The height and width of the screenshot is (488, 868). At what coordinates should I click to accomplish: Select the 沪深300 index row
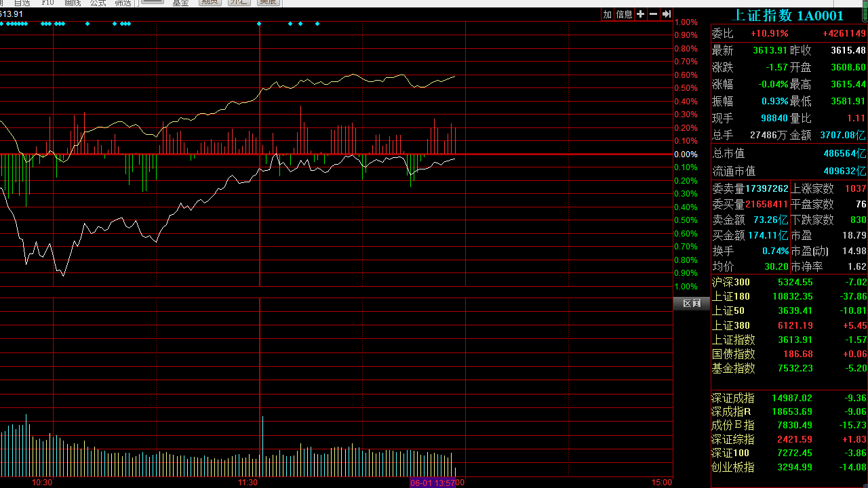[x=789, y=282]
